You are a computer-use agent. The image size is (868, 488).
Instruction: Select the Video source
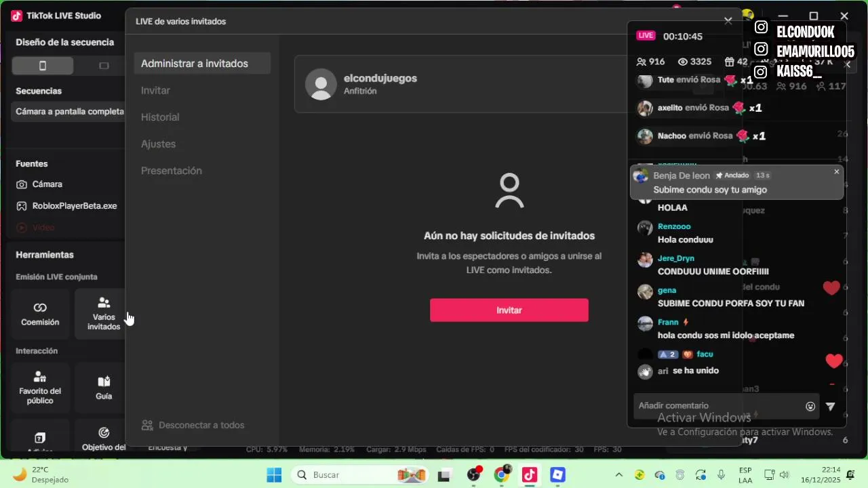43,228
